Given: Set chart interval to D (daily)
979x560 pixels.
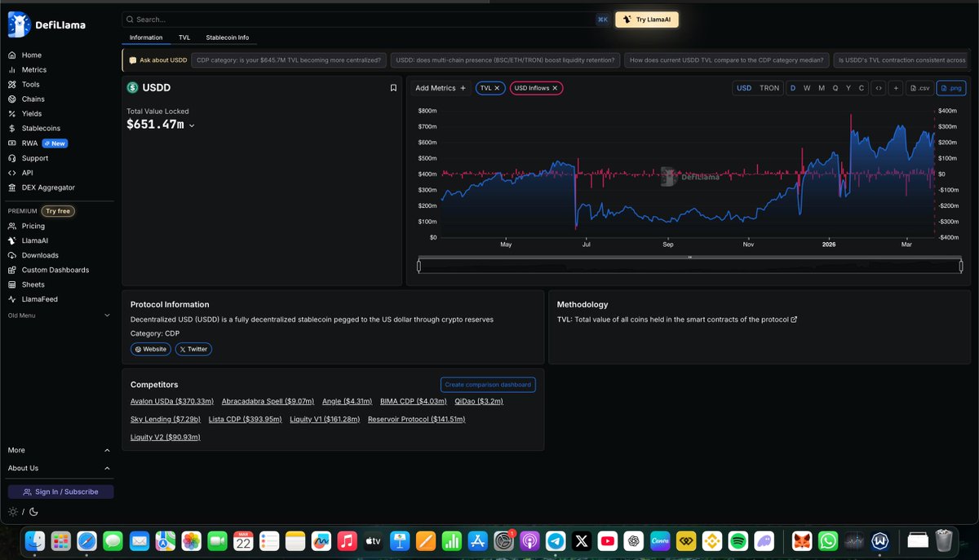Looking at the screenshot, I should point(793,88).
